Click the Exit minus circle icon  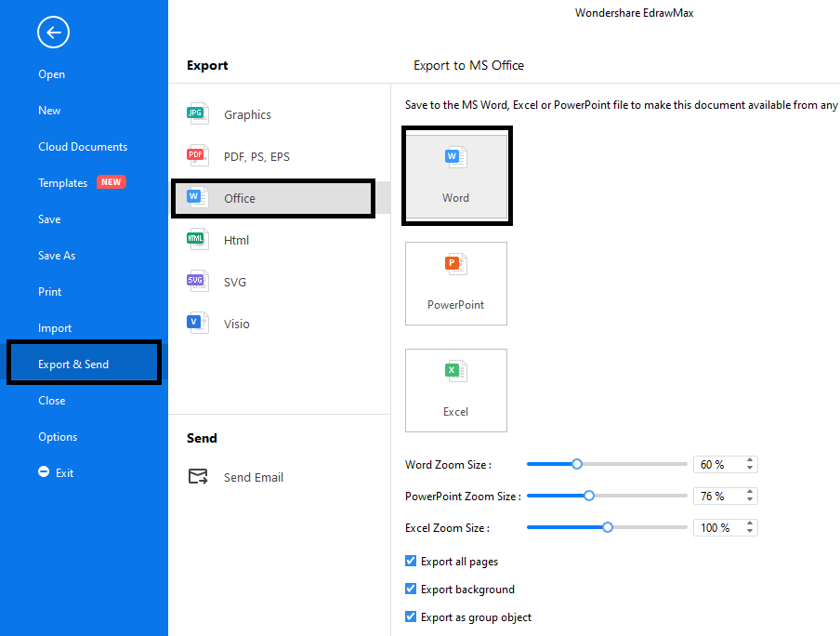[x=44, y=472]
